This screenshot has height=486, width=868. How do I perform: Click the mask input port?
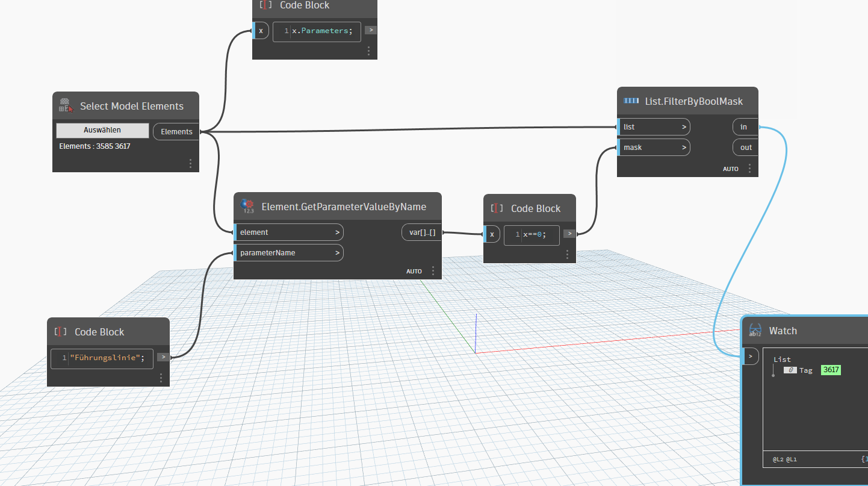(x=654, y=148)
